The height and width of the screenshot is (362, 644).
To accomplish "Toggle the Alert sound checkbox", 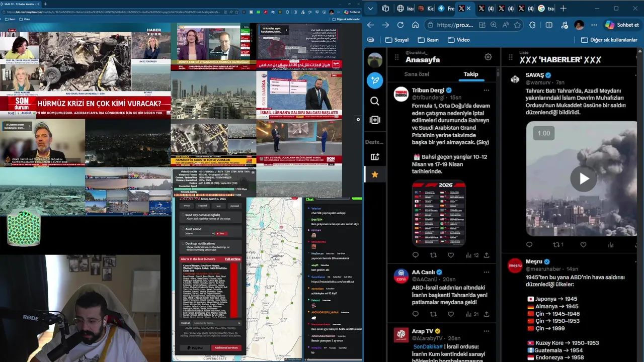I will (183, 229).
